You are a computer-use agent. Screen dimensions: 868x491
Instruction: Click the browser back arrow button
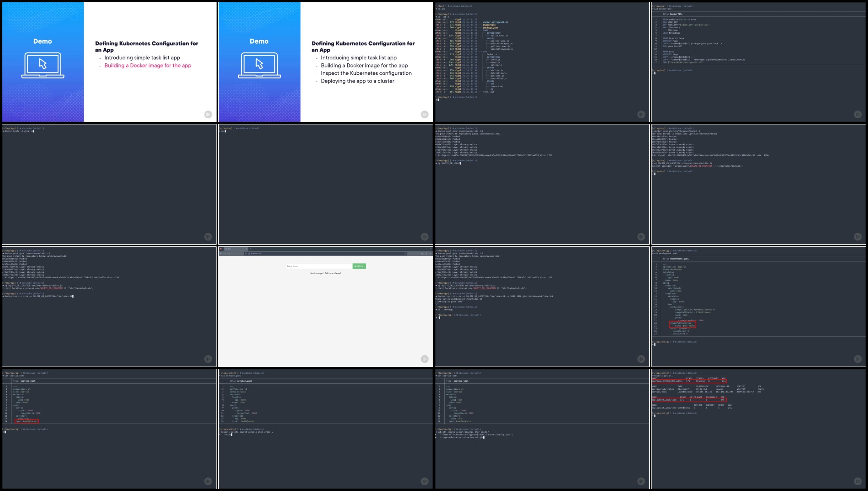221,254
